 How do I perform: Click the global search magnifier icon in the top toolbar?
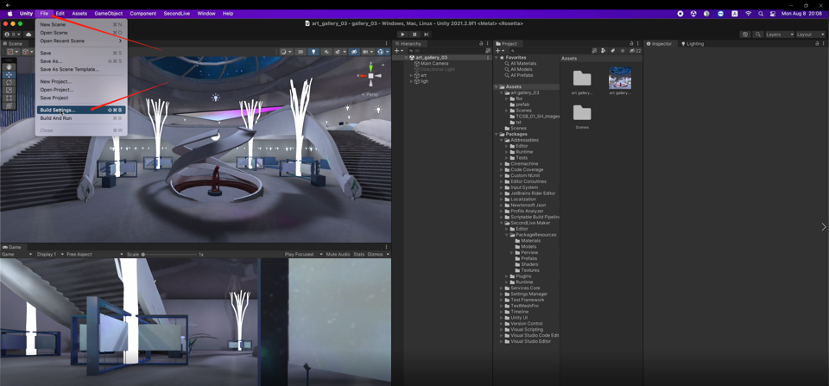click(758, 34)
